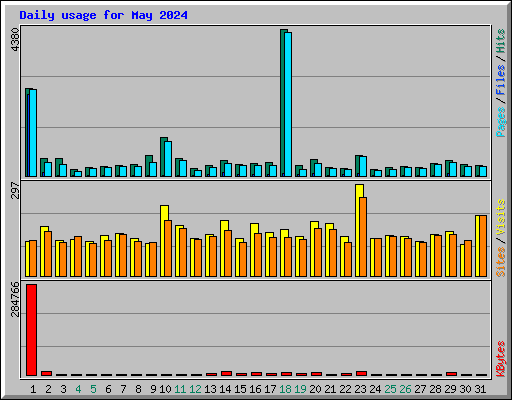The height and width of the screenshot is (400, 512).
Task: Click the 297 visits axis value
Action: [16, 190]
